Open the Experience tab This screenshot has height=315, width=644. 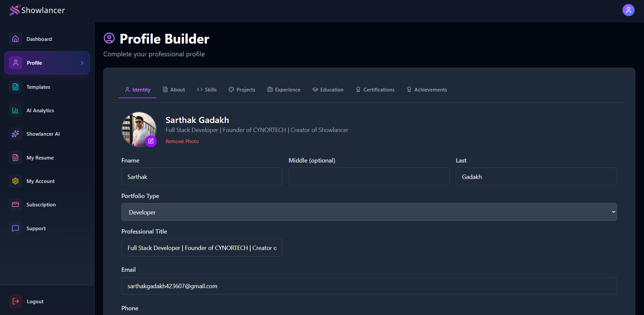coord(284,90)
